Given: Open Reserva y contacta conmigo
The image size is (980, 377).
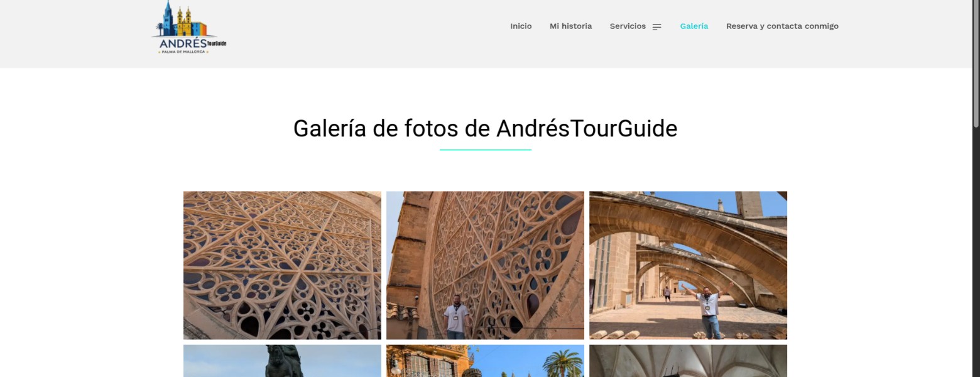Looking at the screenshot, I should [782, 26].
